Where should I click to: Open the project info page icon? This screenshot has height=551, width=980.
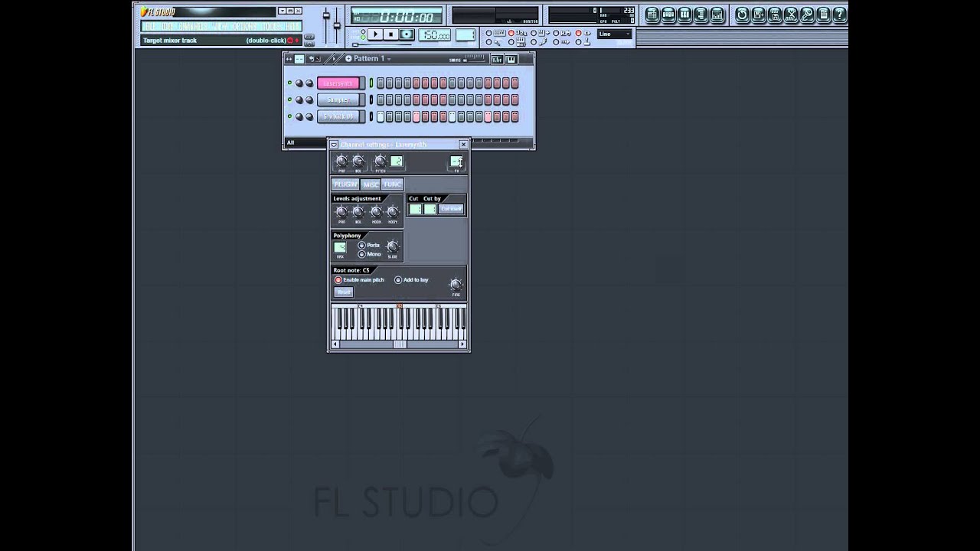(x=823, y=15)
